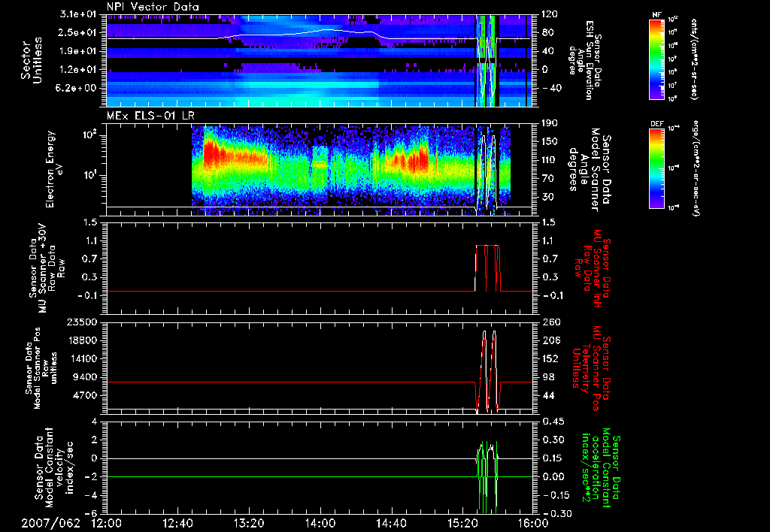The width and height of the screenshot is (770, 532).
Task: Click the 9400 scanner position tick value
Action: coord(85,377)
